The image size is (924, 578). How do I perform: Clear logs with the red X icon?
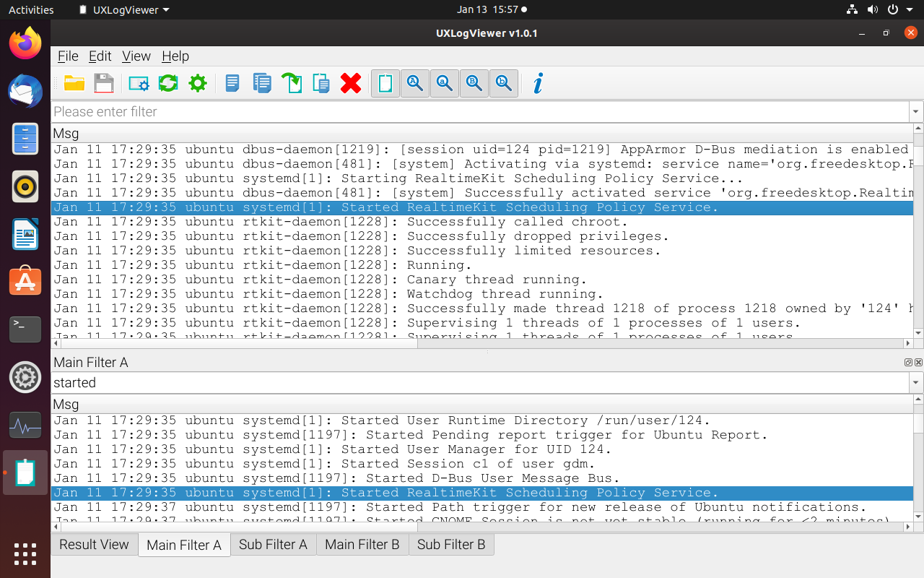(x=351, y=82)
